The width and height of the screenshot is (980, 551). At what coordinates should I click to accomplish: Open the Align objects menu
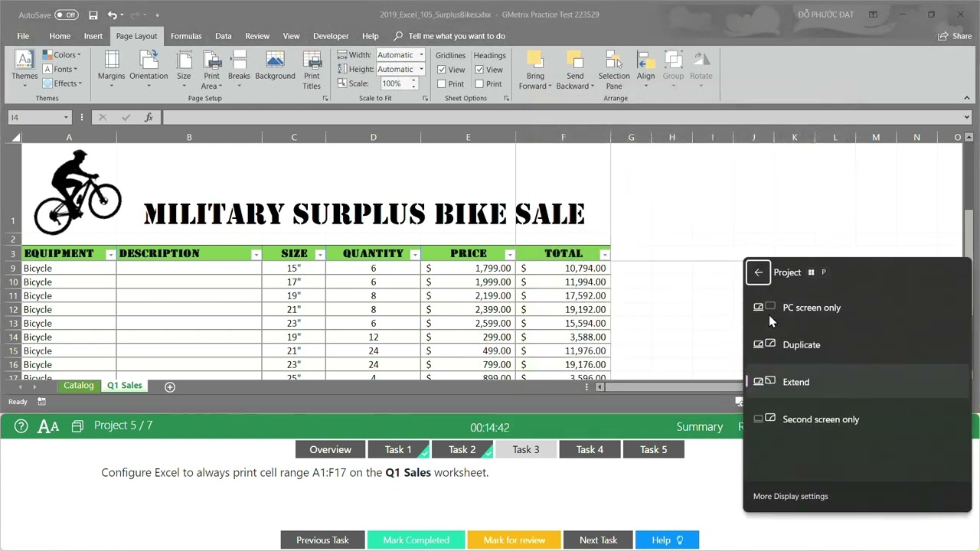coord(646,70)
